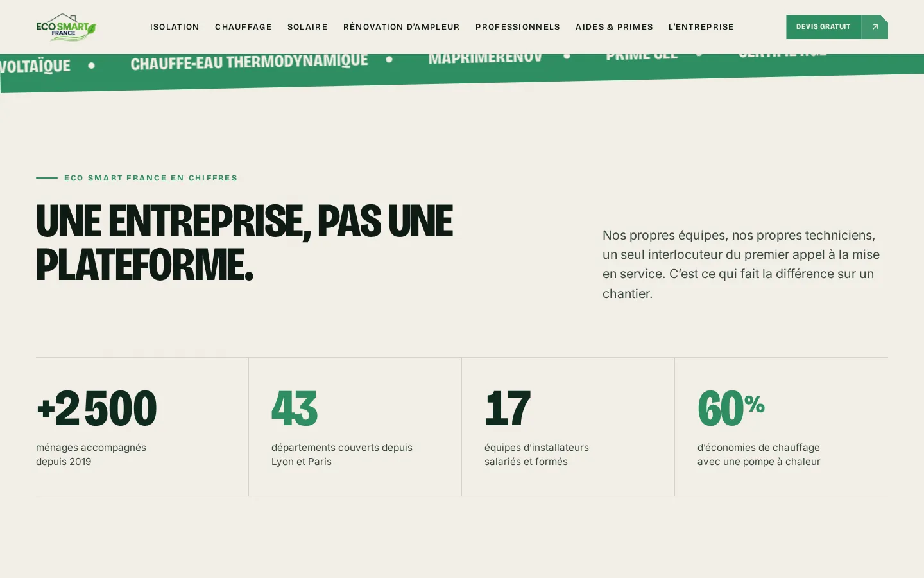The image size is (924, 578).
Task: Click the 'Eco Smart France en chiffres' label
Action: (151, 178)
